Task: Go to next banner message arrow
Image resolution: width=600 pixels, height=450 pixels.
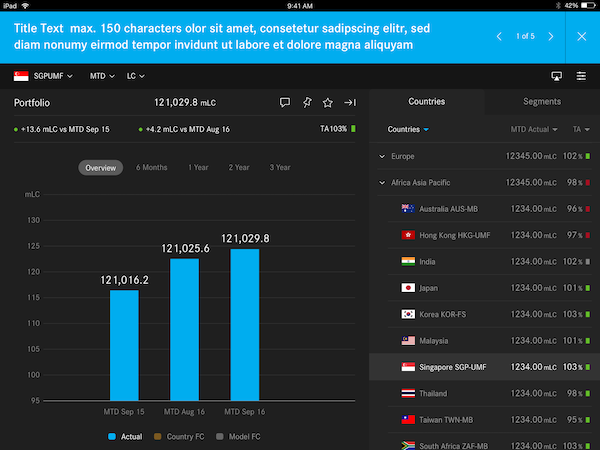Action: [x=551, y=36]
